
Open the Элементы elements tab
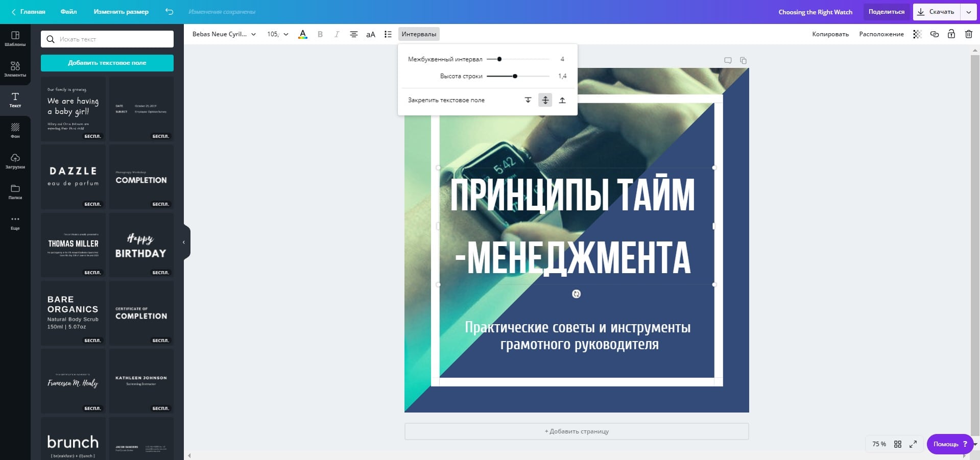click(x=15, y=69)
